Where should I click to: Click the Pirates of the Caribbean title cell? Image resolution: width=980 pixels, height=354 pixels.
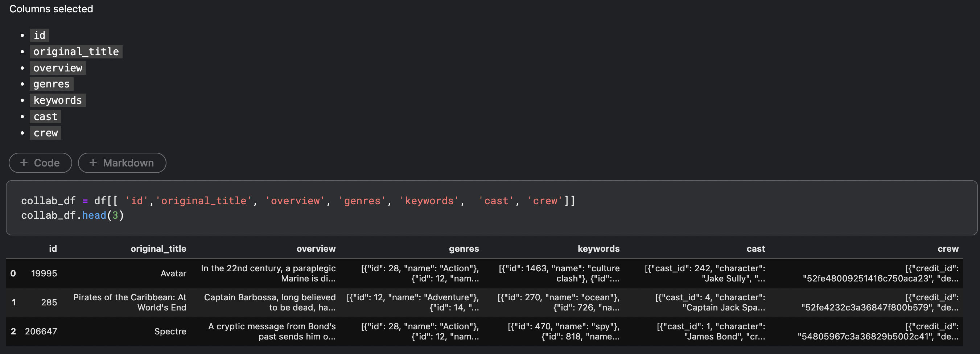[130, 302]
